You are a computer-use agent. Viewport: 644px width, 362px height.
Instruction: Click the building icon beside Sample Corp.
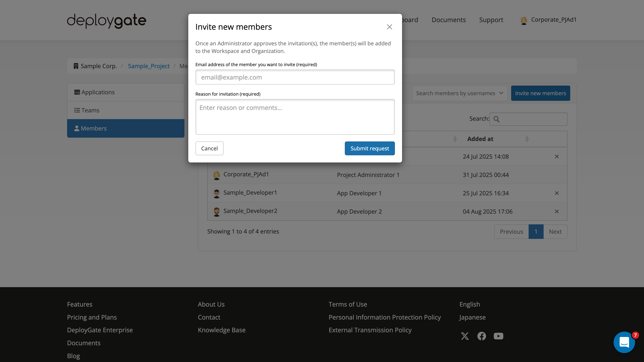pyautogui.click(x=76, y=66)
